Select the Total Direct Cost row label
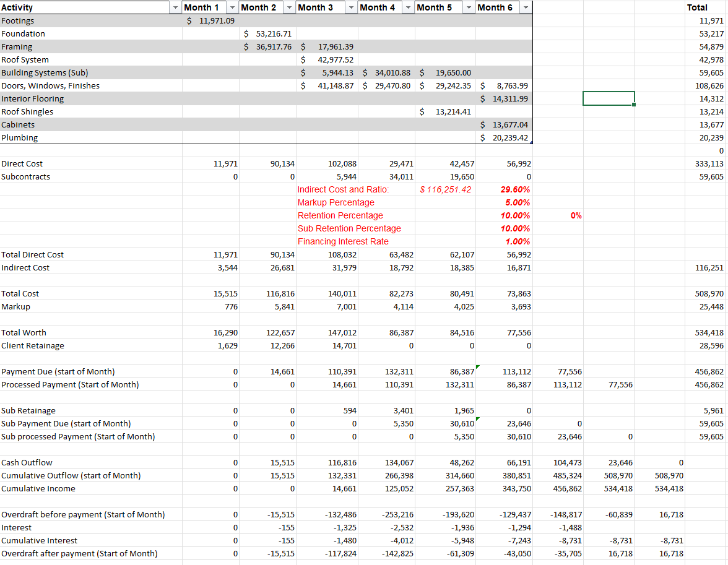 click(x=32, y=254)
